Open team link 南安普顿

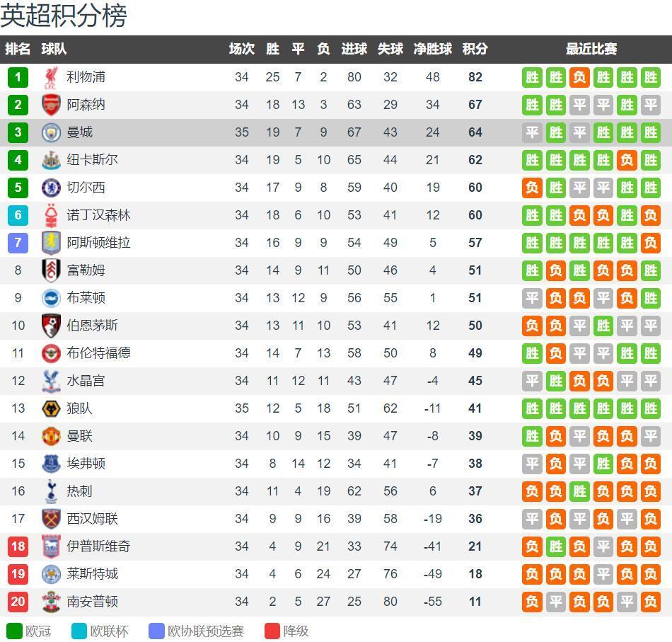[x=92, y=602]
